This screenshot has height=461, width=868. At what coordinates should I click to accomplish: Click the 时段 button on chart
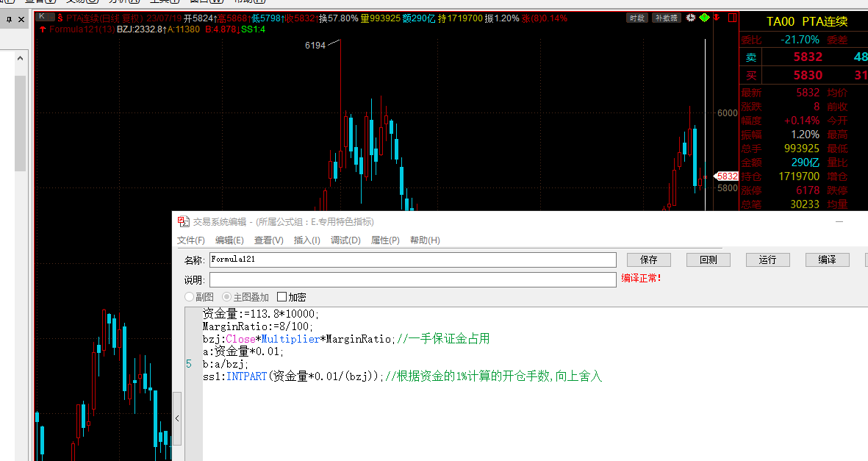click(x=637, y=18)
